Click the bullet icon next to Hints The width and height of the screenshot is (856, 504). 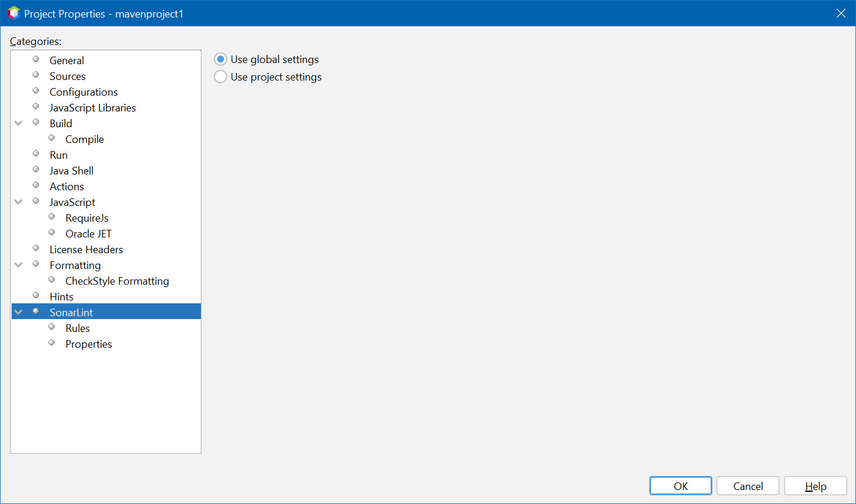click(36, 296)
